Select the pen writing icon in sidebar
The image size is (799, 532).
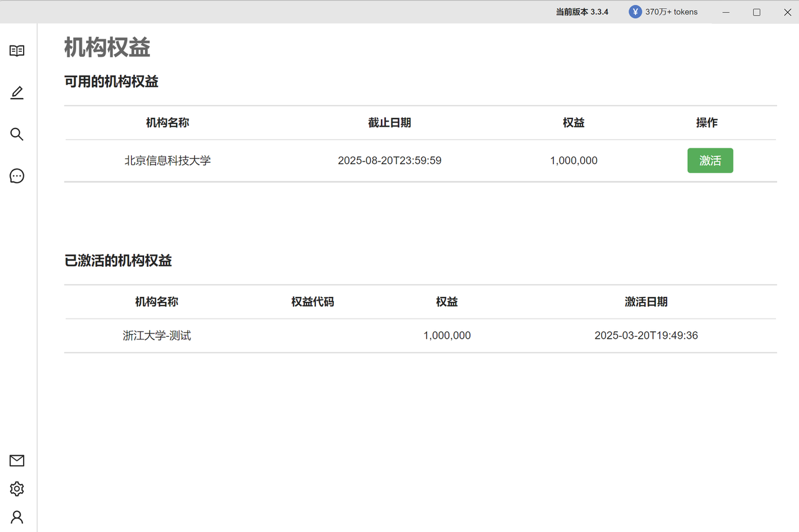tap(17, 93)
